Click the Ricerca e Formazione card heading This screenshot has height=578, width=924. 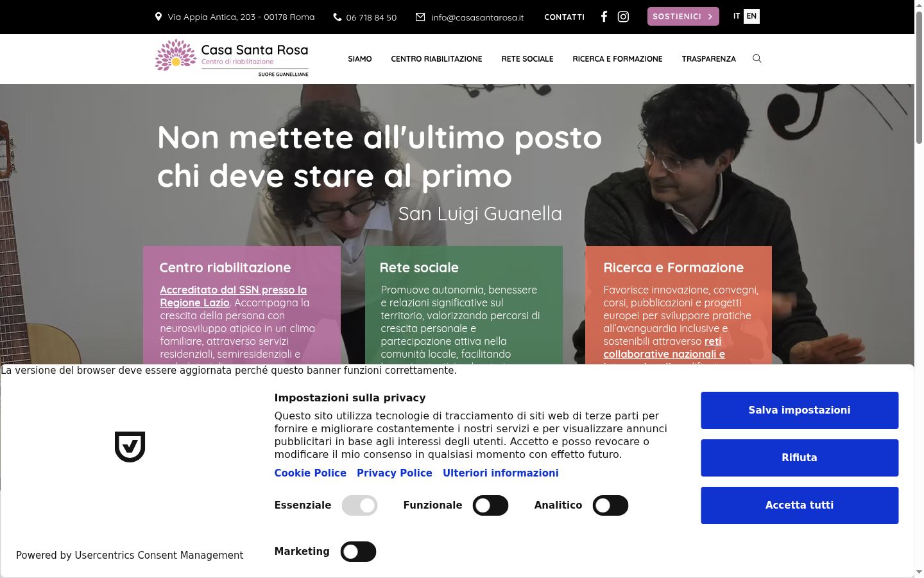tap(674, 267)
